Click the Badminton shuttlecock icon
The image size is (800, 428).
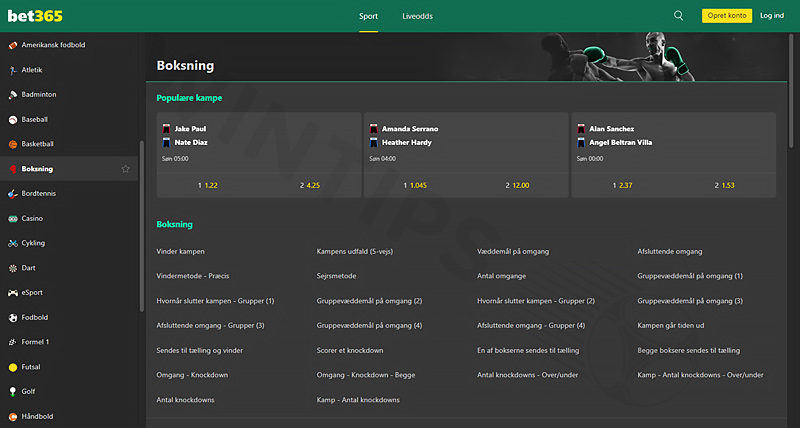pos(13,94)
